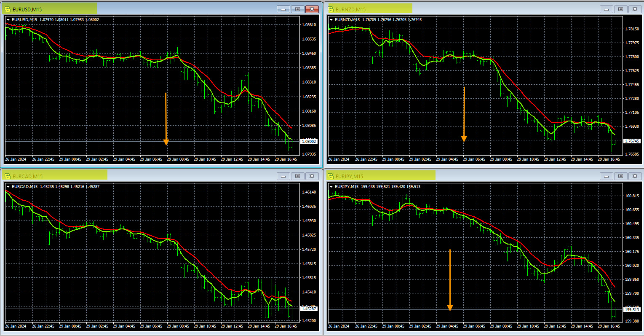Screen dimensions: 644x336
Task: Open the EURCAD window's title bar icon
Action: pos(8,176)
